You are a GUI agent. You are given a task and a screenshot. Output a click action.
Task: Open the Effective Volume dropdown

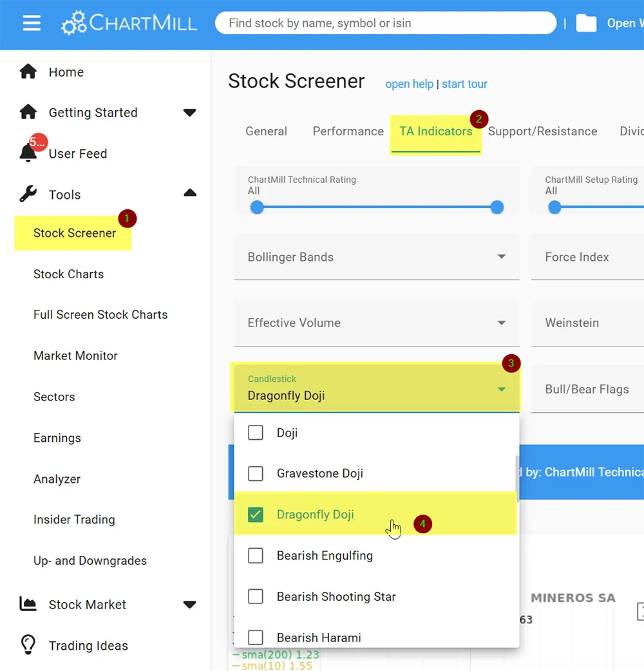(377, 323)
